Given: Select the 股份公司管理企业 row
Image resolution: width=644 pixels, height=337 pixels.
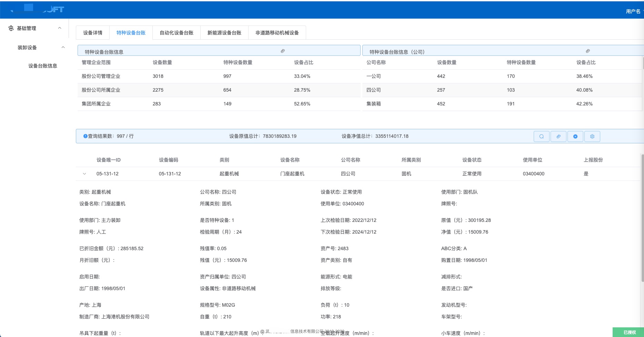Looking at the screenshot, I should [x=219, y=76].
